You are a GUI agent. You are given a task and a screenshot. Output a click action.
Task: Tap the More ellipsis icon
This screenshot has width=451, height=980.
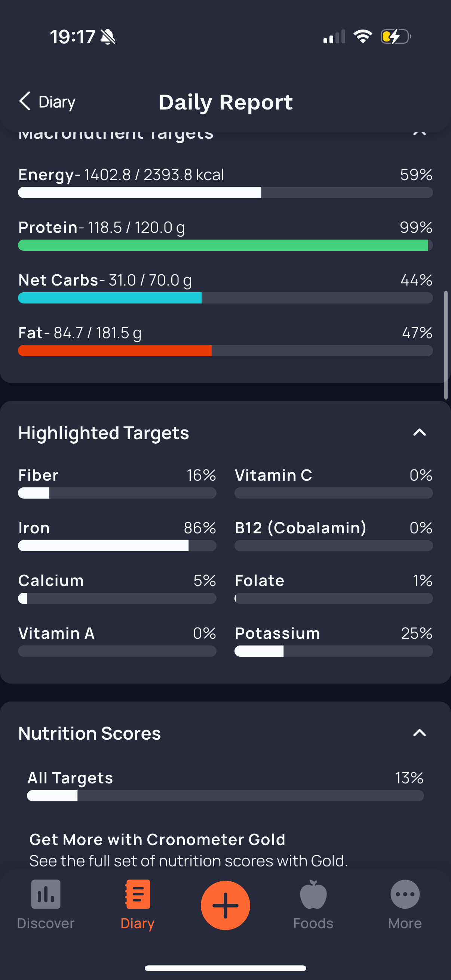[x=405, y=894]
